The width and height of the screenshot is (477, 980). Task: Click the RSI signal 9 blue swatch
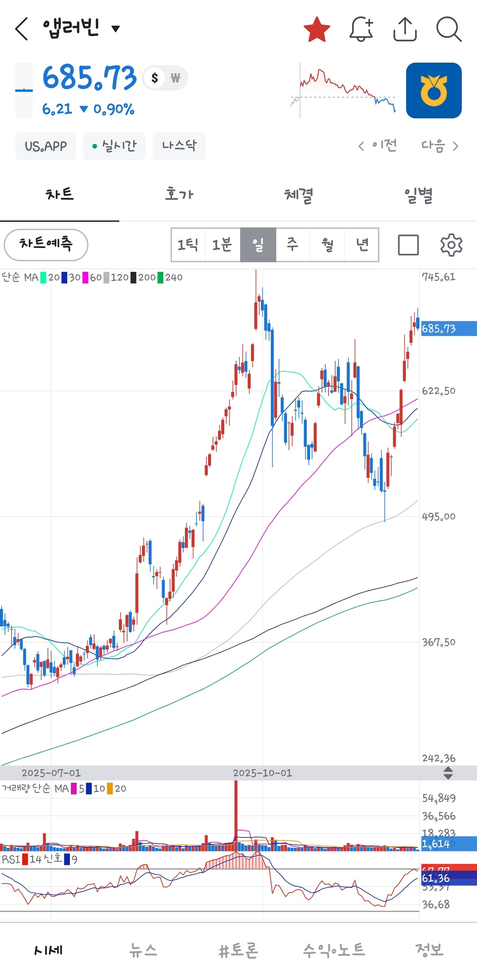tap(67, 859)
